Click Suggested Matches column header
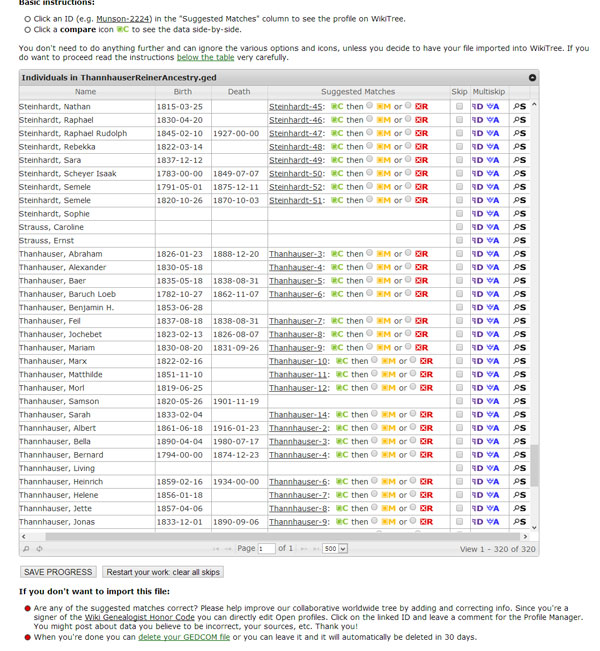The image size is (600, 651). 358,92
